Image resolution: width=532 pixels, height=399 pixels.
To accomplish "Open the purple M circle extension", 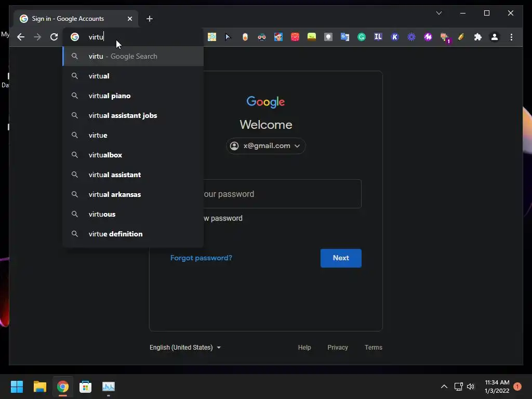I will 428,37.
